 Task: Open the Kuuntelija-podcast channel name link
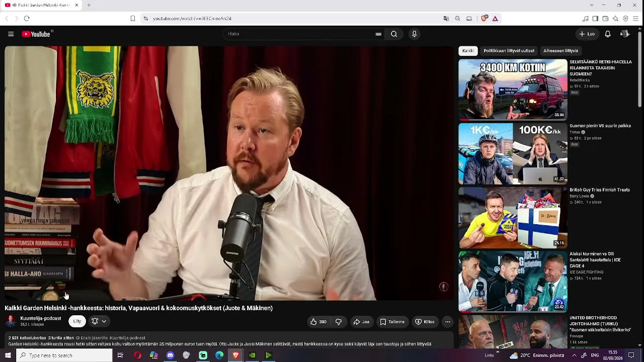point(41,318)
